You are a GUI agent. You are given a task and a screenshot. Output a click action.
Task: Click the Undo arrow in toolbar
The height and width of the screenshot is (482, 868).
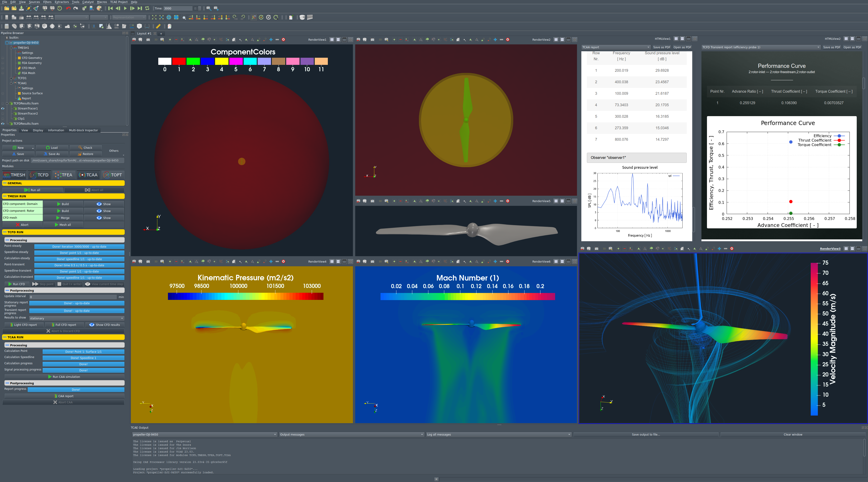tap(68, 9)
